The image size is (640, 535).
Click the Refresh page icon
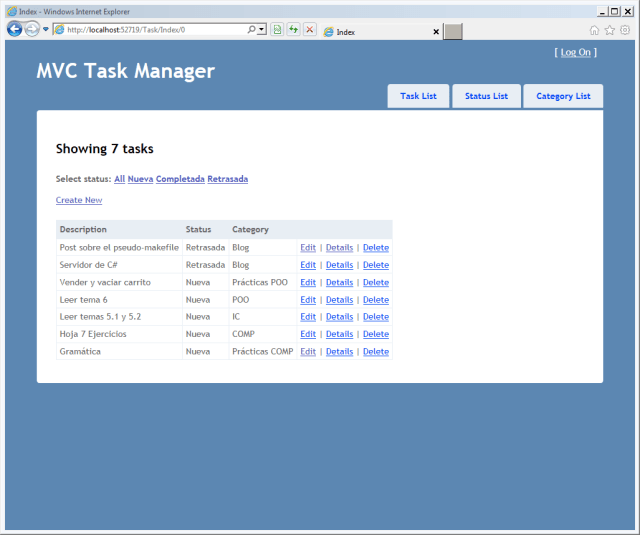(x=294, y=30)
